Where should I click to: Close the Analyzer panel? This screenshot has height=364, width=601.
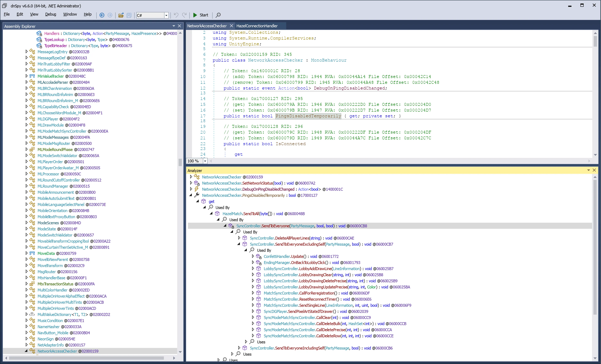[594, 170]
